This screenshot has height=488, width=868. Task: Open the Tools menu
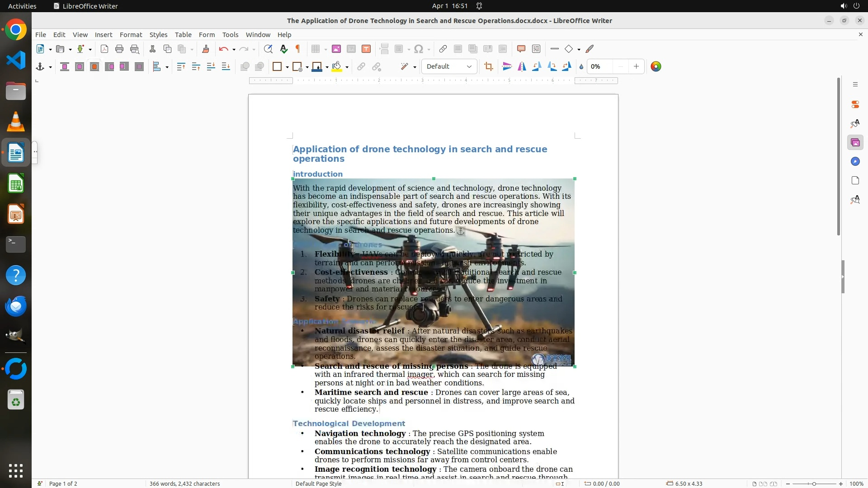click(x=230, y=35)
